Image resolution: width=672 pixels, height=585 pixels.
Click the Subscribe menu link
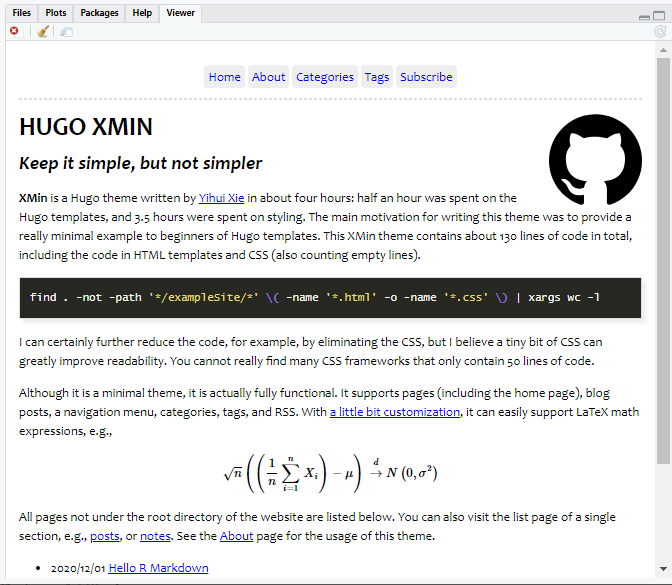point(426,77)
